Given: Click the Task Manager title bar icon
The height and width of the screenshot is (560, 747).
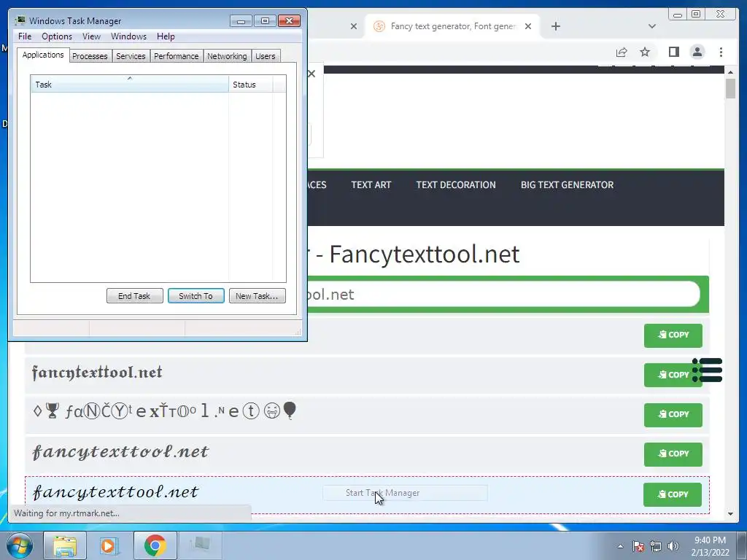Looking at the screenshot, I should coord(20,20).
